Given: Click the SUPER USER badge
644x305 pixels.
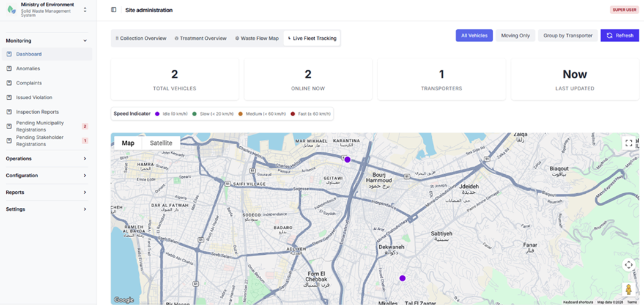Looking at the screenshot, I should 624,10.
